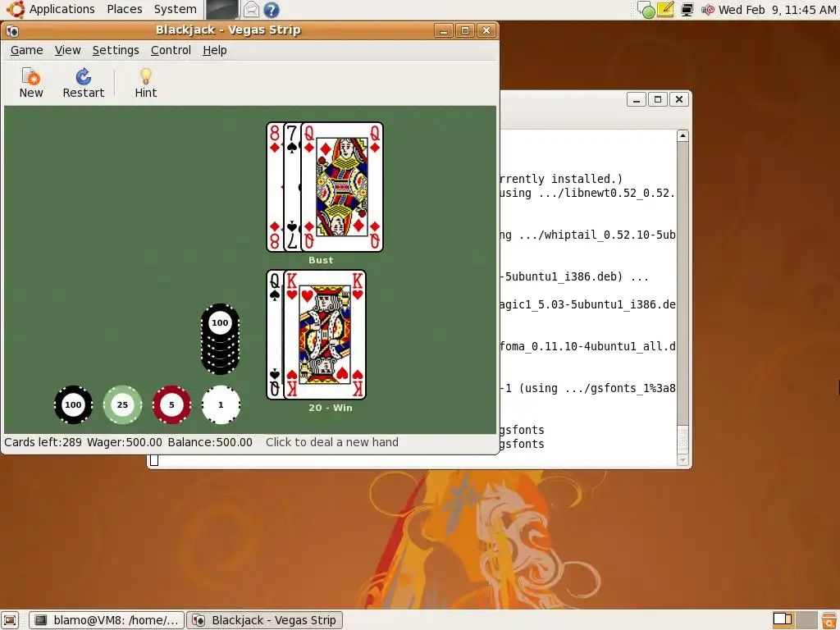The image size is (840, 630).
Task: Open the View menu
Action: (67, 50)
